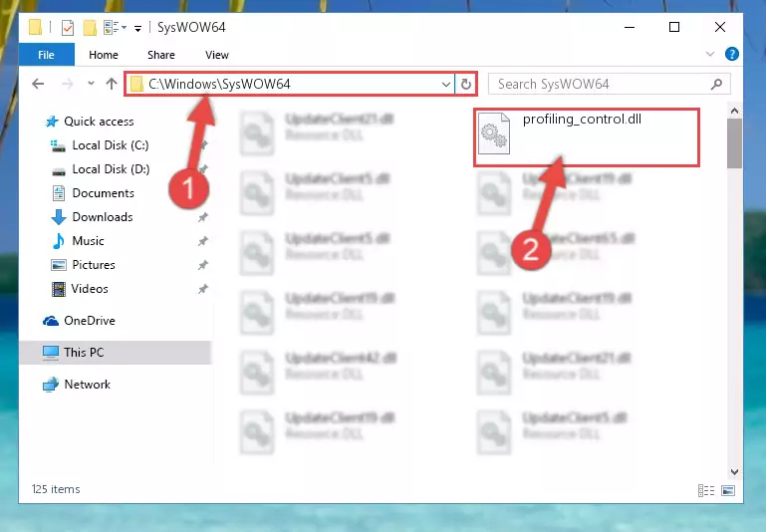Click the Properties quick access toolbar icon

(x=68, y=28)
